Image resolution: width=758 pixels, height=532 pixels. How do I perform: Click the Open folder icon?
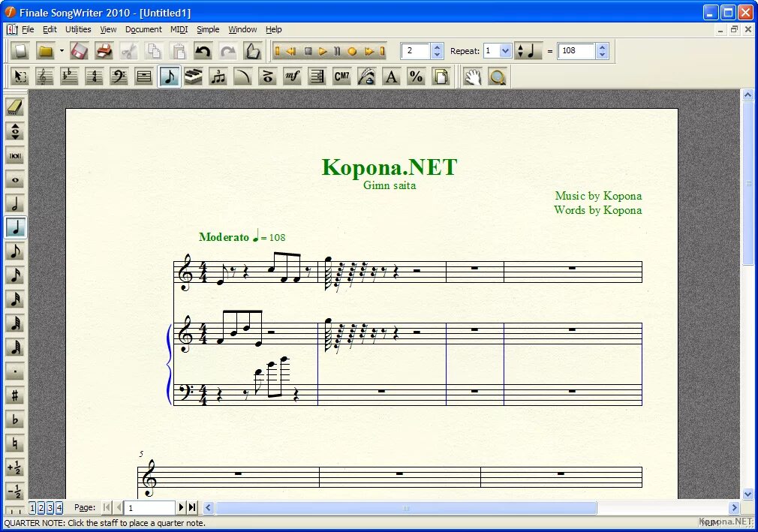[46, 51]
